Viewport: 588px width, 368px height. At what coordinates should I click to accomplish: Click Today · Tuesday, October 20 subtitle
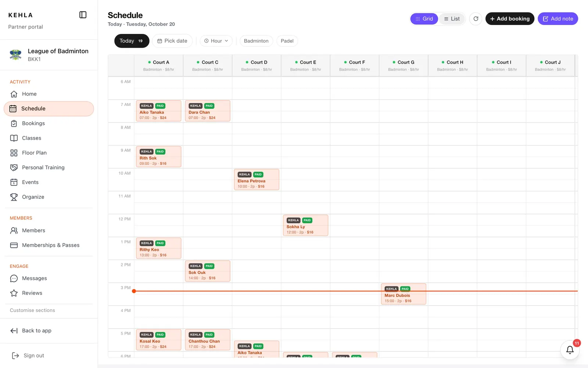point(141,24)
